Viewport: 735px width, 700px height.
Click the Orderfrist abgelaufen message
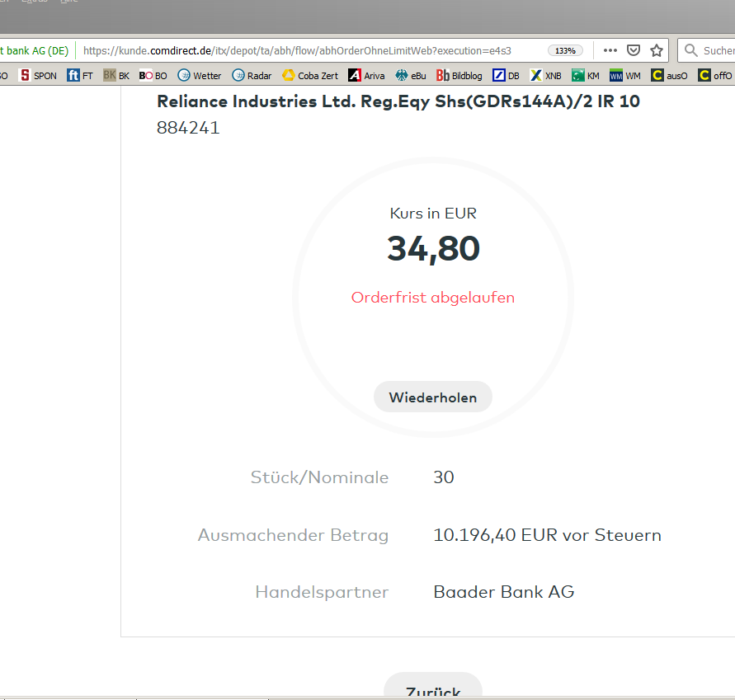pyautogui.click(x=432, y=298)
